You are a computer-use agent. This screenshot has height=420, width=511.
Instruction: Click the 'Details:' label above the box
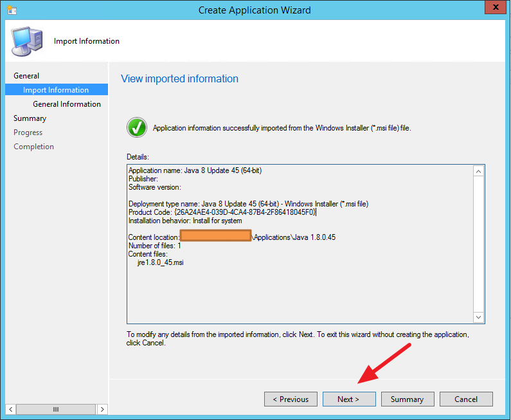138,157
